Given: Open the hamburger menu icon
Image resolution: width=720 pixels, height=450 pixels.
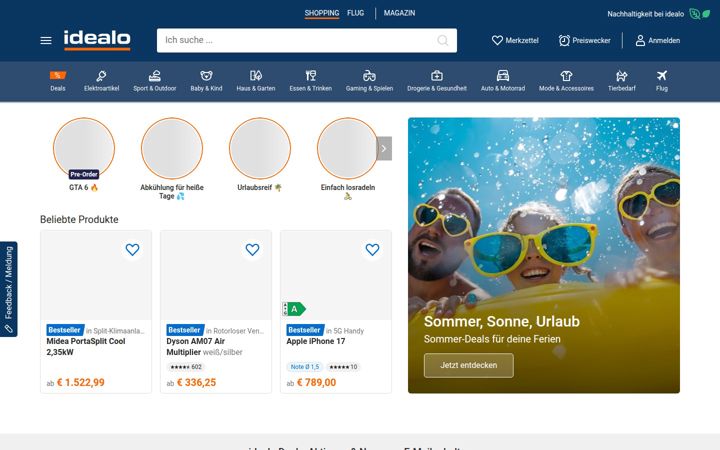Looking at the screenshot, I should tap(46, 40).
